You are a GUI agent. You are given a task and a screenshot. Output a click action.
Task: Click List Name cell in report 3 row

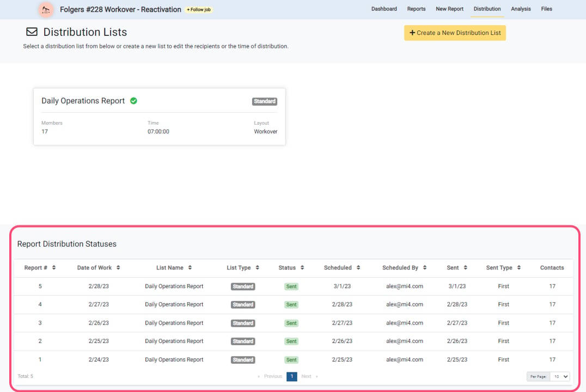(x=174, y=323)
